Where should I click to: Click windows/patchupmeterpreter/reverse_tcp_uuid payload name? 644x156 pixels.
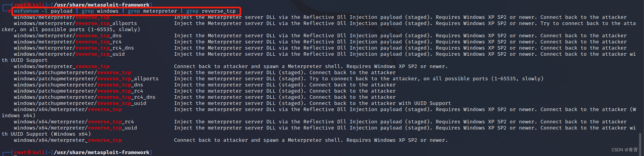[80, 103]
